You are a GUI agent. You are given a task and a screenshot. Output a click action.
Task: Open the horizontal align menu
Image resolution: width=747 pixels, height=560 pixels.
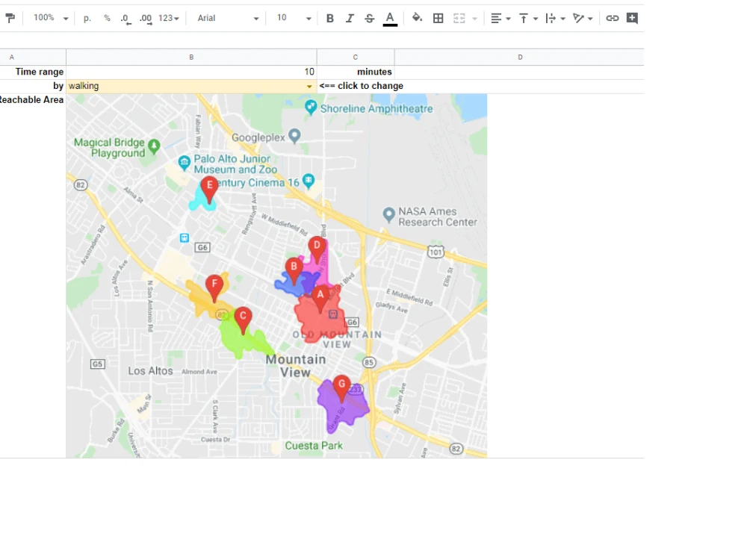point(499,18)
